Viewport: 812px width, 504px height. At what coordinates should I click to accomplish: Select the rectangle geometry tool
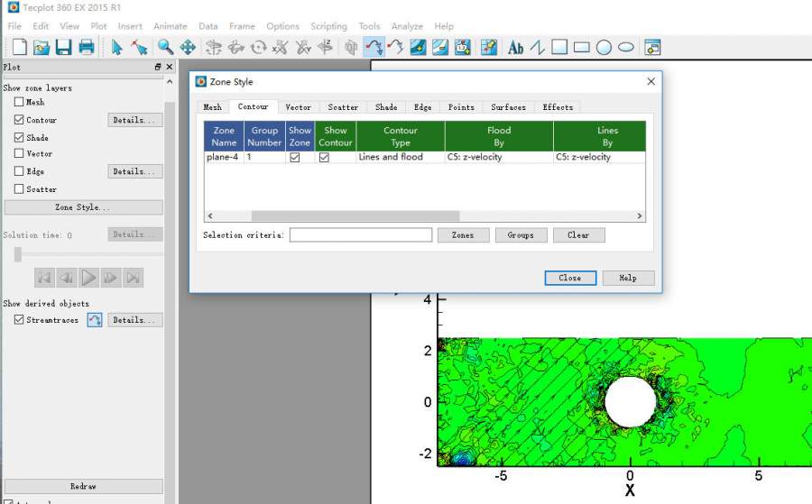click(x=582, y=48)
